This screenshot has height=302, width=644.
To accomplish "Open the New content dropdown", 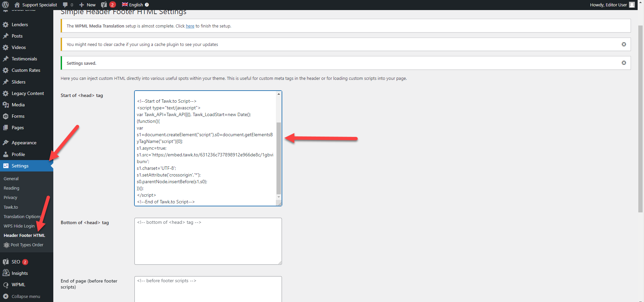I will 87,5.
